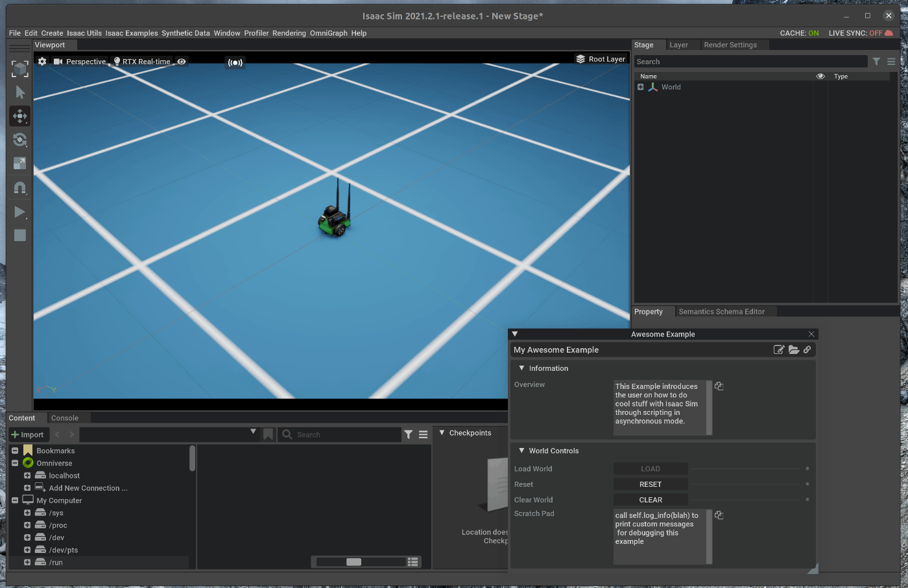Image resolution: width=908 pixels, height=588 pixels.
Task: Open the Isaac Utils menu
Action: 84,33
